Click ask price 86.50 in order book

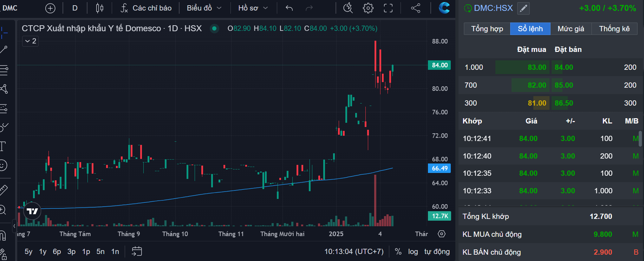[x=564, y=103]
